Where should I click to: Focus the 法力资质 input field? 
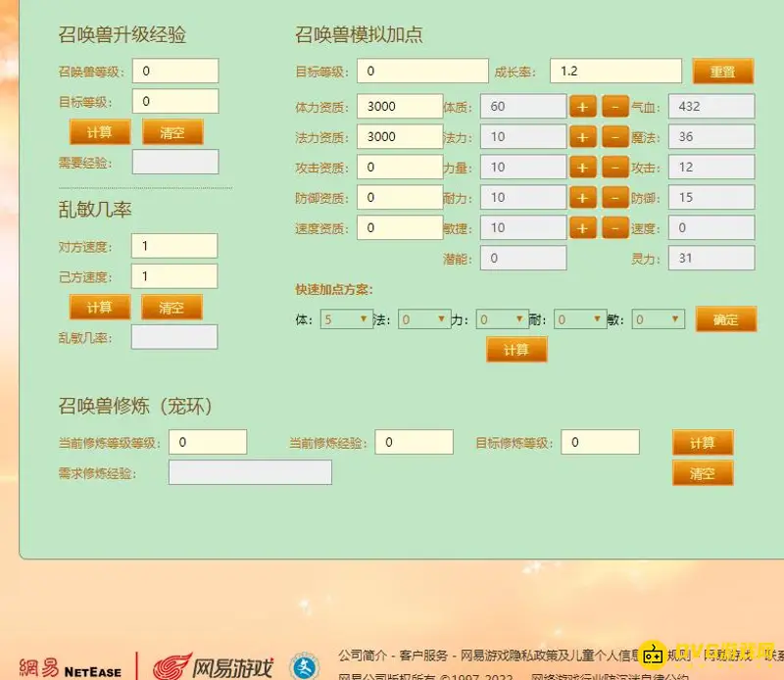coord(400,137)
